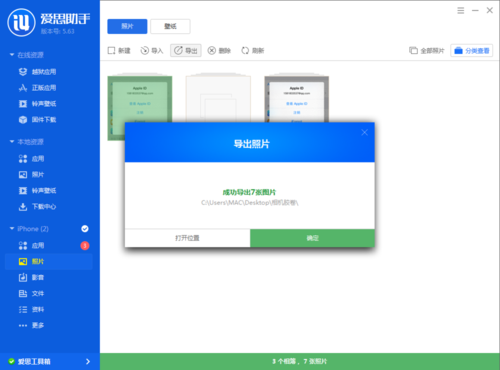Image resolution: width=500 pixels, height=370 pixels.
Task: Select the highlighted 照片 item under iPhone
Action: click(x=49, y=262)
